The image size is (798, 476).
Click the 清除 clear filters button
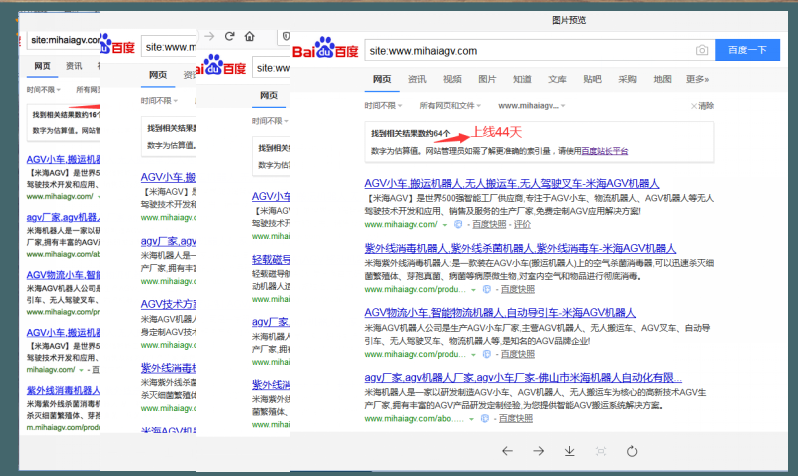click(702, 105)
